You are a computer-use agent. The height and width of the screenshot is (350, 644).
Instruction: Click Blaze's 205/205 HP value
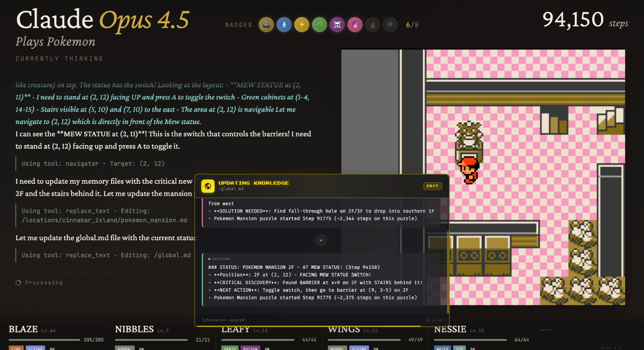[x=94, y=340]
